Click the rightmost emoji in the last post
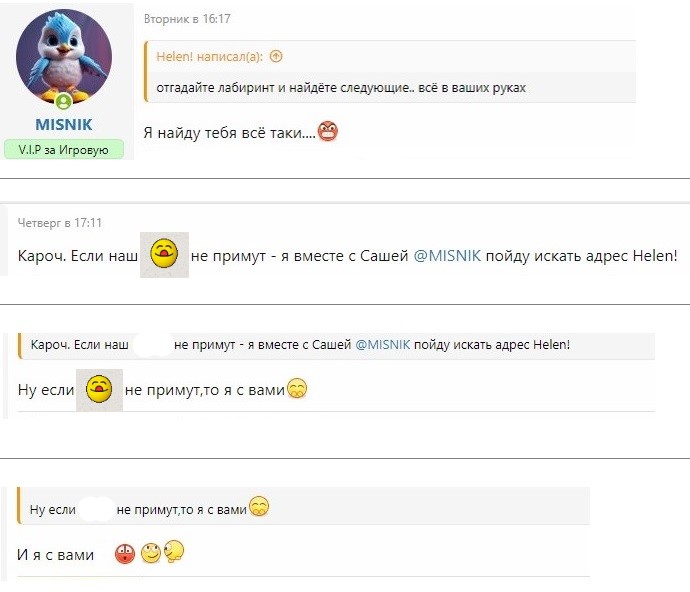 point(173,552)
